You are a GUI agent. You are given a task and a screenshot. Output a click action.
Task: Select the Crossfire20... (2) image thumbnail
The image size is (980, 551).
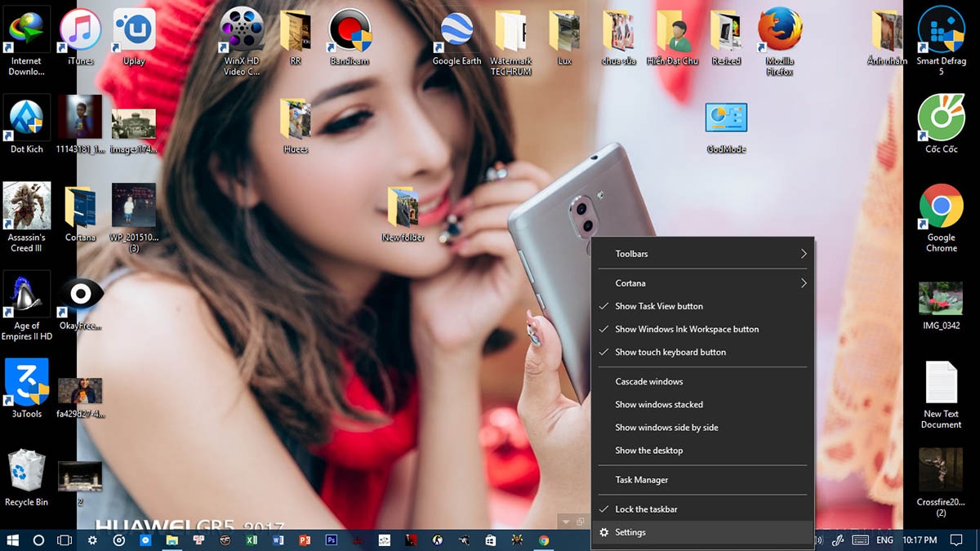pos(941,482)
